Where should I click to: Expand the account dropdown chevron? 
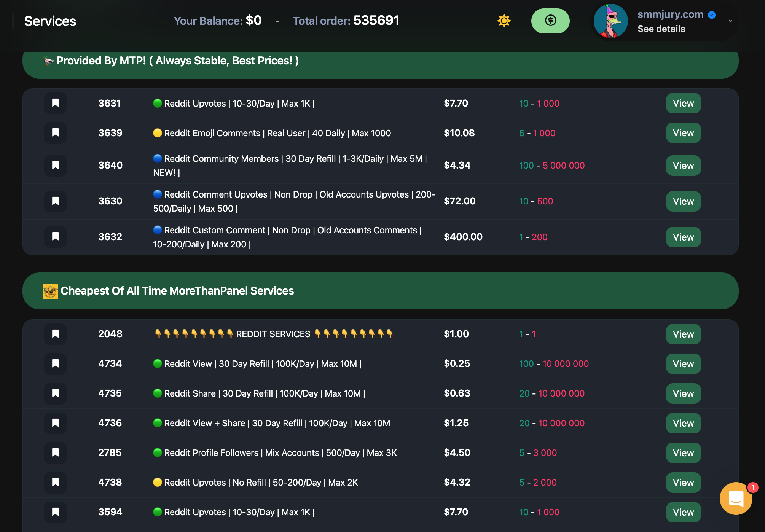click(x=730, y=21)
